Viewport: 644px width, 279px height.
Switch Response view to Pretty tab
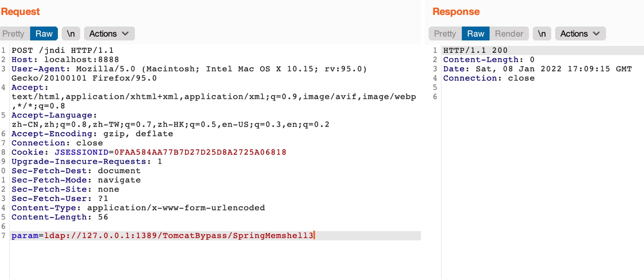[445, 34]
